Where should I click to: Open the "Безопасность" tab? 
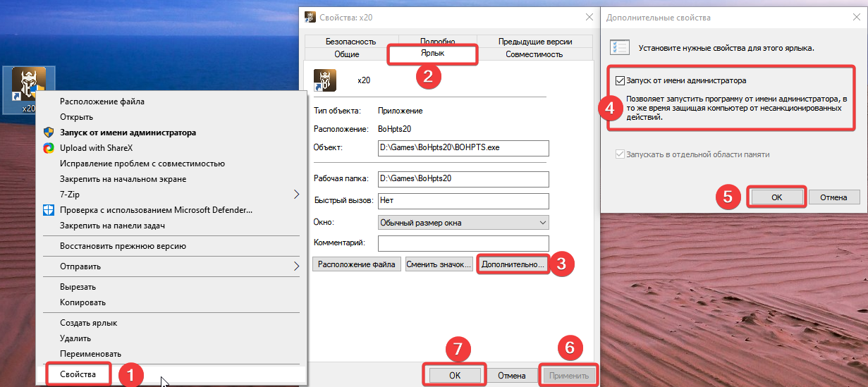[x=351, y=42]
